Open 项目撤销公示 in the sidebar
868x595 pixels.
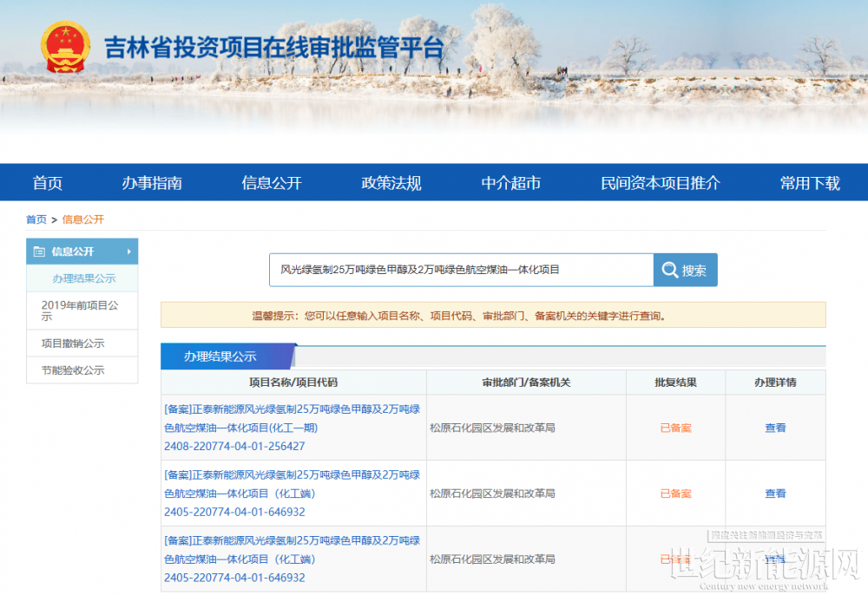[73, 343]
